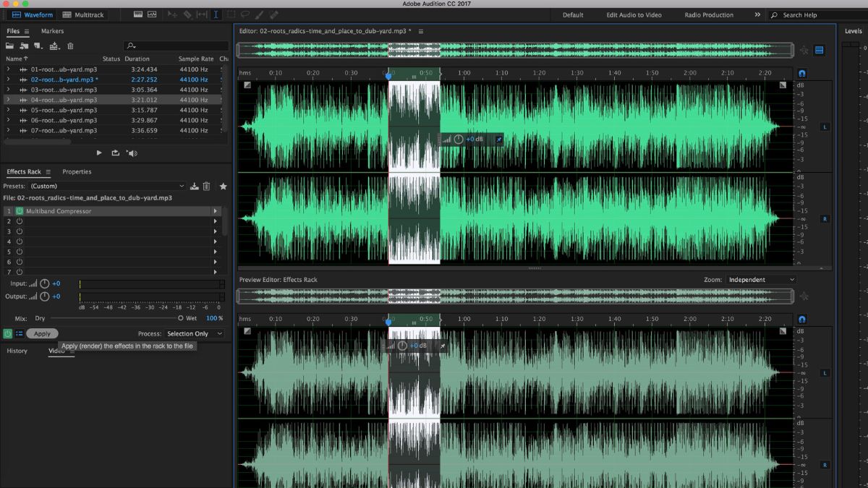Viewport: 868px width, 488px height.
Task: Switch to the History tab
Action: pyautogui.click(x=17, y=351)
